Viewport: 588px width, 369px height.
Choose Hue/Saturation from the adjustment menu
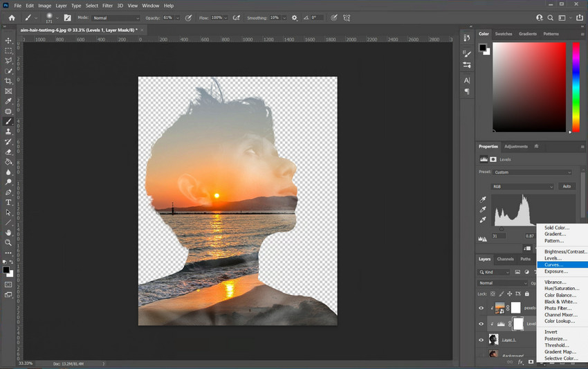pos(562,289)
